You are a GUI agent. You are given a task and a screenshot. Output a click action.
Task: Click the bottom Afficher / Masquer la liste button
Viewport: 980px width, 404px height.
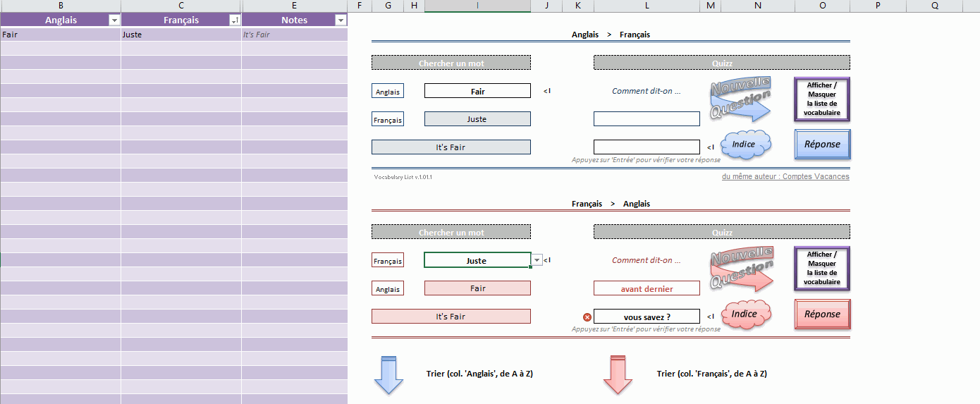822,268
